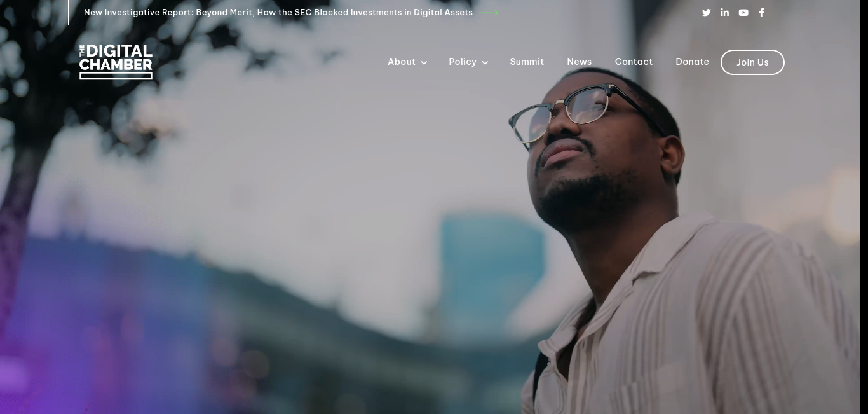This screenshot has width=868, height=414.
Task: Go to the Facebook page icon
Action: click(x=761, y=13)
